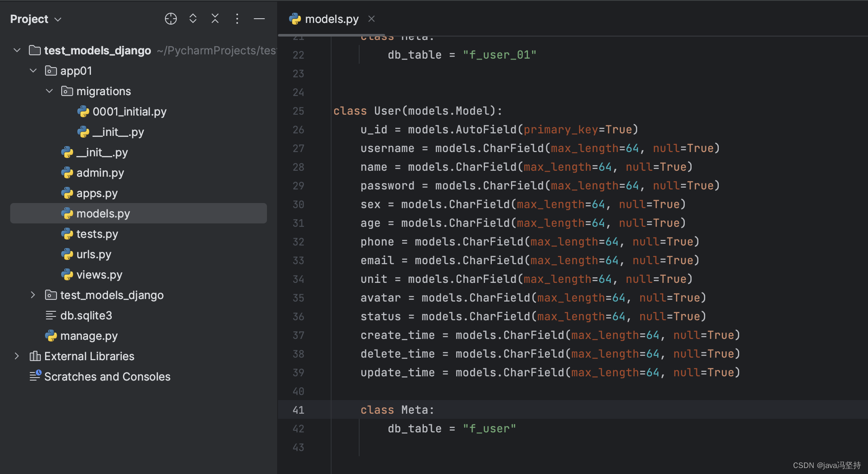
Task: Open 0001_initial.py in the project tree
Action: (x=129, y=112)
